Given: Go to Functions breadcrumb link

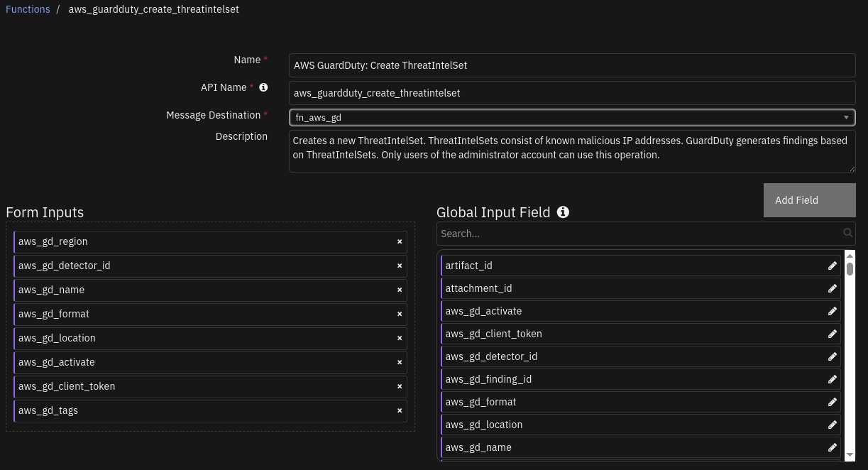Looking at the screenshot, I should [28, 9].
